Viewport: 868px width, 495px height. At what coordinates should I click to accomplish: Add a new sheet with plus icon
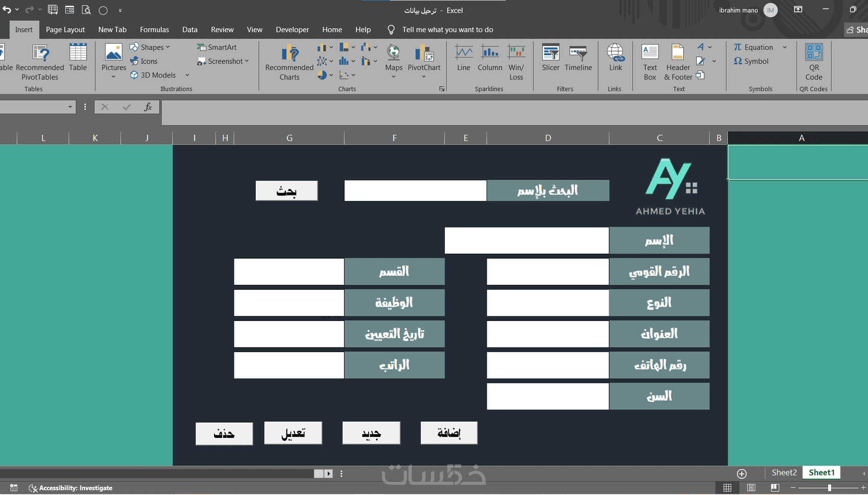[742, 473]
